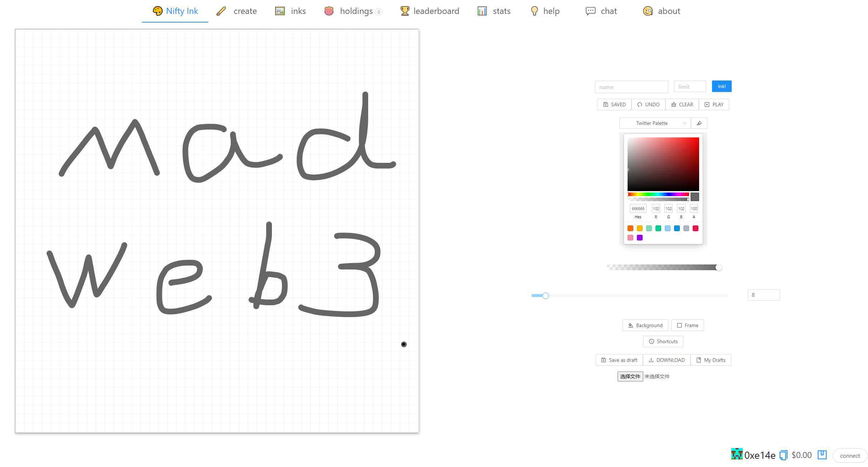Viewport: 868px width, 467px height.
Task: Select the purple color swatch
Action: [x=640, y=238]
